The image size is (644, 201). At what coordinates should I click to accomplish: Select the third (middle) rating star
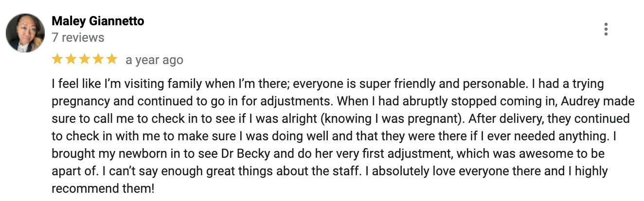(x=85, y=59)
